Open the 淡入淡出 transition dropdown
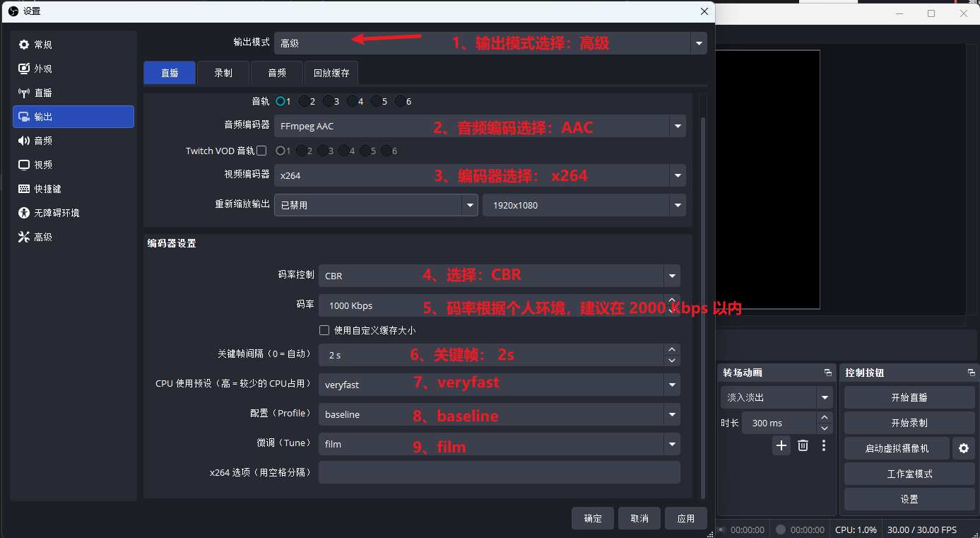This screenshot has height=538, width=980. pyautogui.click(x=777, y=397)
